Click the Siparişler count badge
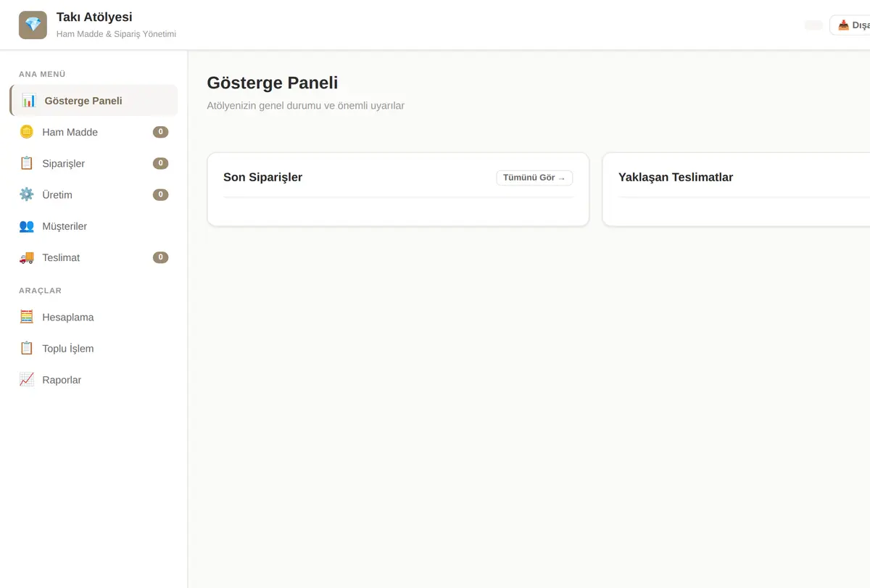This screenshot has width=870, height=588. point(160,163)
